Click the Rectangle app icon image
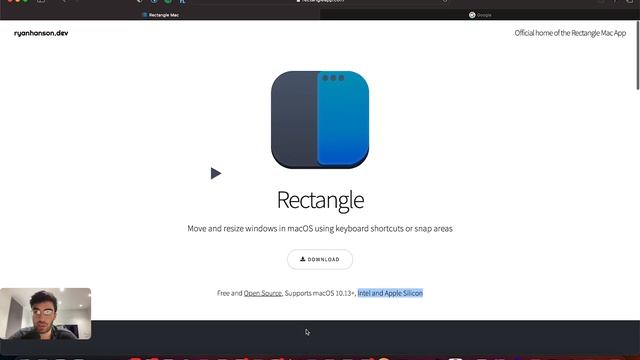This screenshot has width=640, height=360. 320,120
